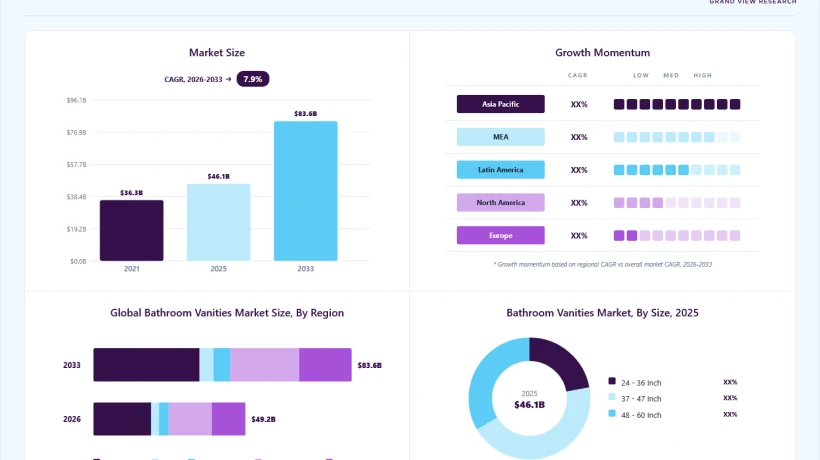
Task: Click the 37 - 47 Inch legend label
Action: tap(641, 399)
